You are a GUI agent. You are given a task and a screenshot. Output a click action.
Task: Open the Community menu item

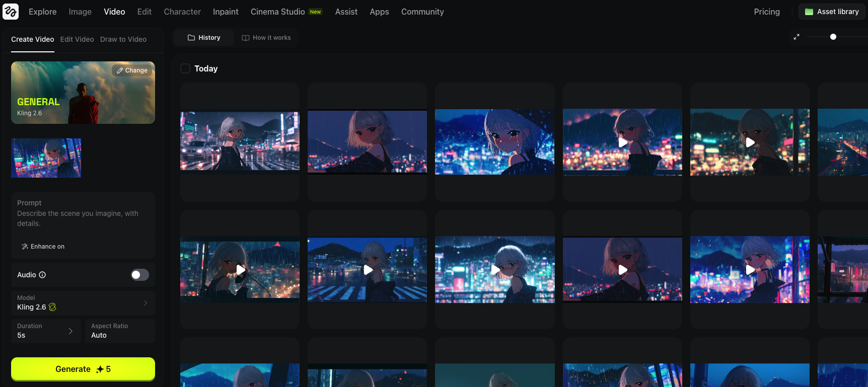[x=422, y=12]
